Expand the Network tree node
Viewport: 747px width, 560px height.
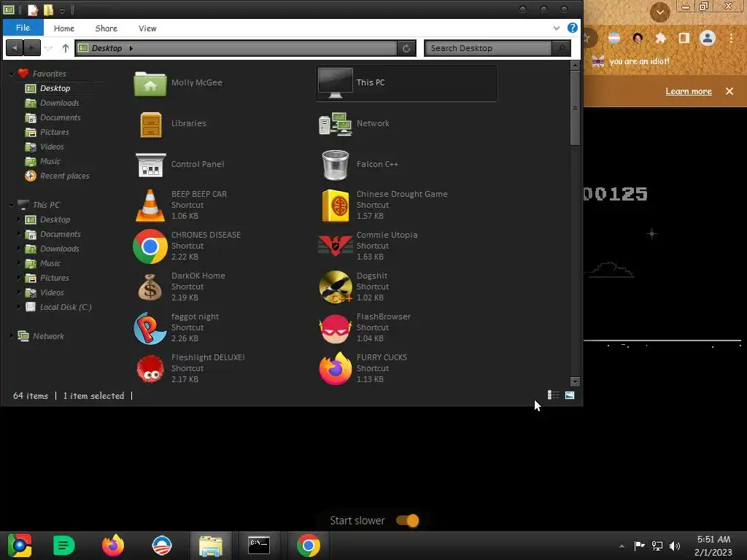coord(11,336)
